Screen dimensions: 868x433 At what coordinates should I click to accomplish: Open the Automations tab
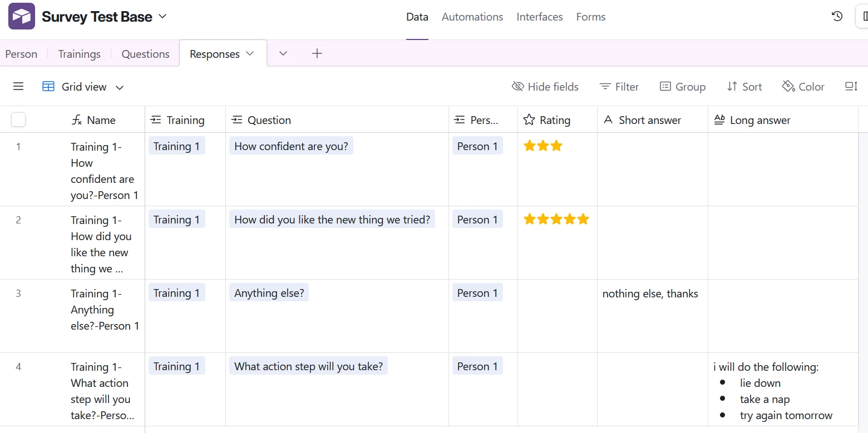click(472, 17)
